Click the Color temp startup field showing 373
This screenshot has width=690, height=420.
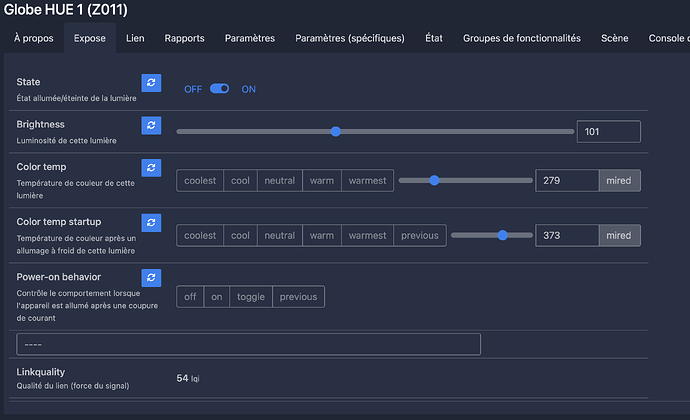(567, 236)
